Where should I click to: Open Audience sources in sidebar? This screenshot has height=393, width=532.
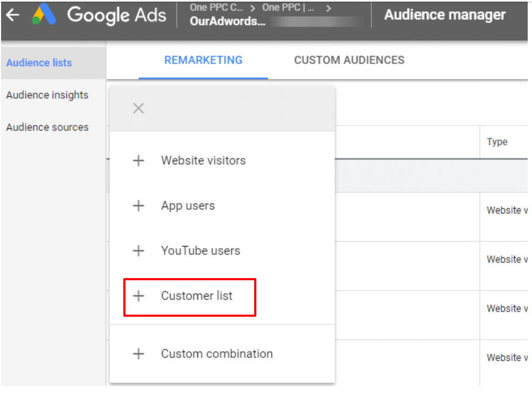(x=47, y=127)
